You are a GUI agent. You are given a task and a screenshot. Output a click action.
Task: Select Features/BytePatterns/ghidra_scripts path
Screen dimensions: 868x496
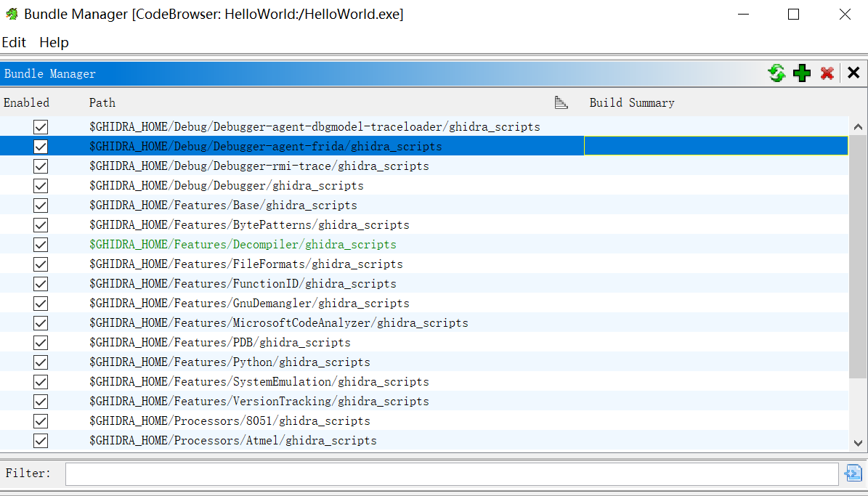[249, 224]
